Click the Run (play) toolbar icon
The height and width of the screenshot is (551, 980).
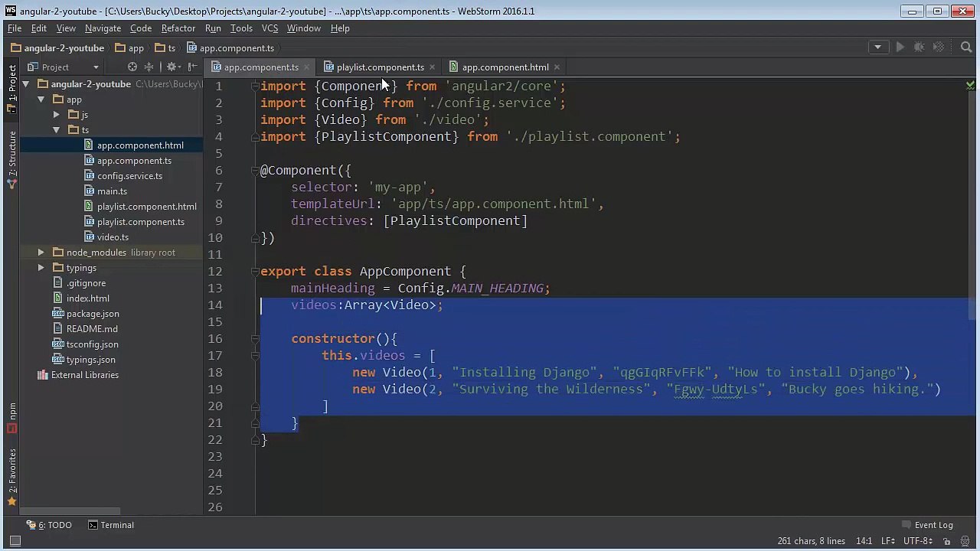pos(900,47)
